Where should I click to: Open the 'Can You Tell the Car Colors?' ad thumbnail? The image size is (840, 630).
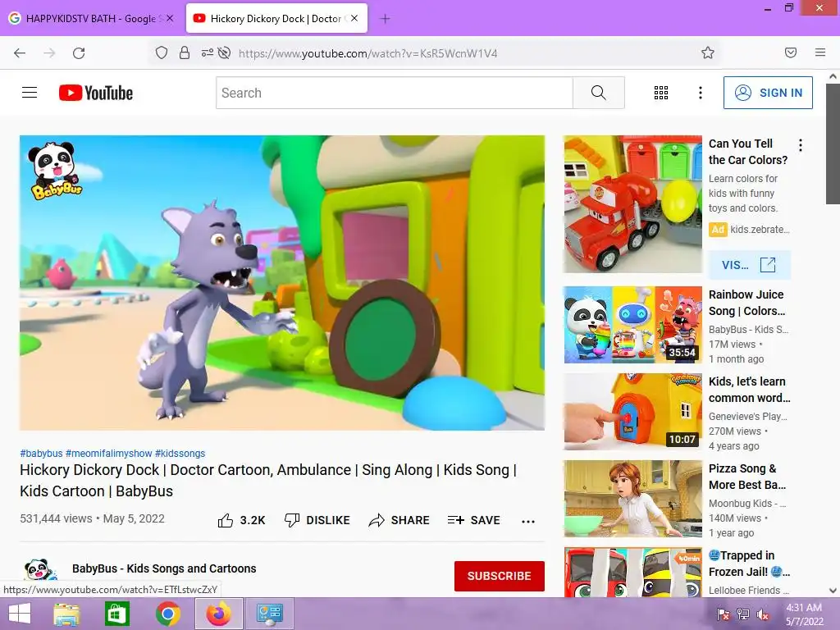[x=632, y=203]
